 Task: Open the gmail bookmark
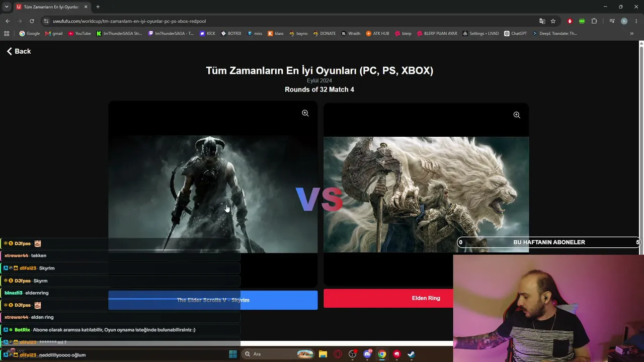coord(54,34)
